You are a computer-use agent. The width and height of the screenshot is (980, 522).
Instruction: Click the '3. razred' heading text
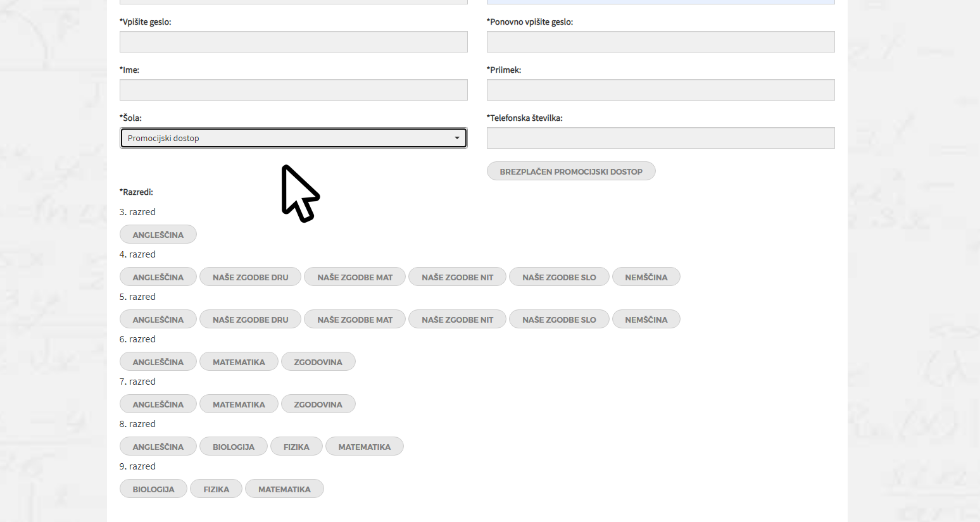(x=137, y=212)
